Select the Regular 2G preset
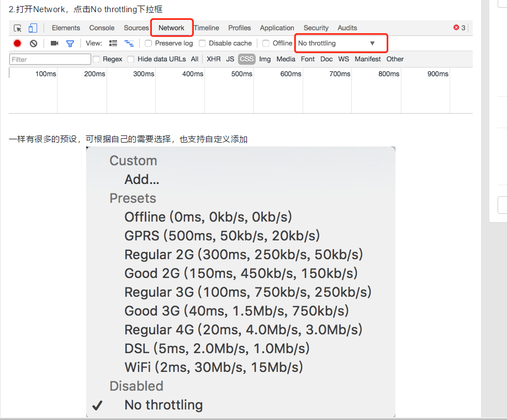The height and width of the screenshot is (420, 507). [244, 254]
